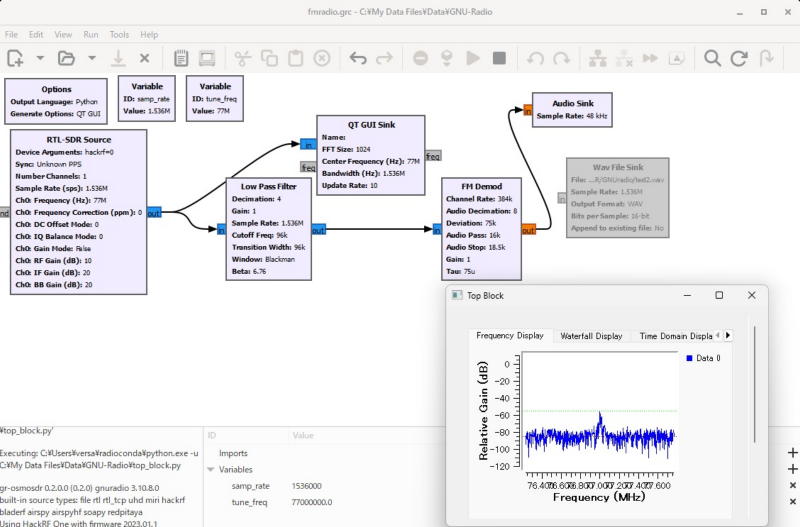Open the dropdown arrow next to New
Screen dimensions: 800x527
(40, 58)
